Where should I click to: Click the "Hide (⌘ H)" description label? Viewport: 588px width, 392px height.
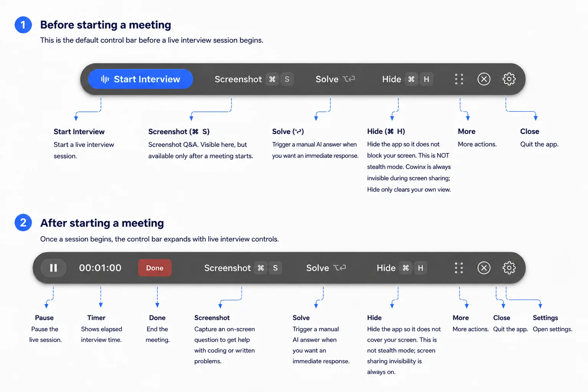click(386, 131)
